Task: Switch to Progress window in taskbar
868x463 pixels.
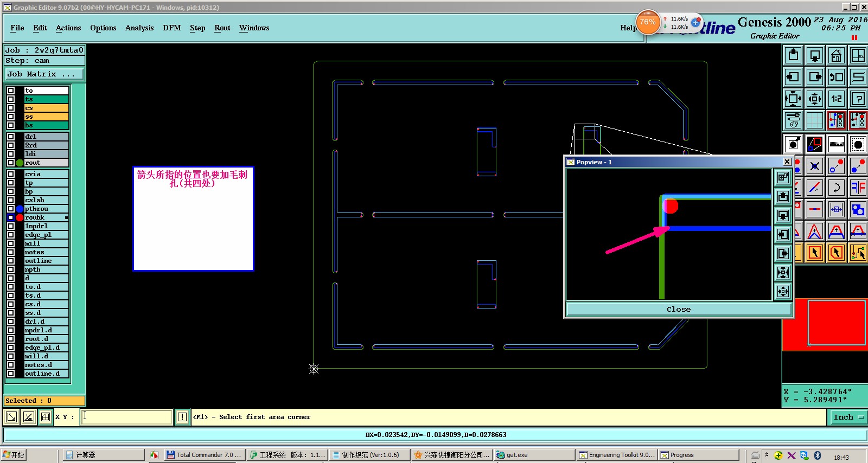Action: pyautogui.click(x=699, y=455)
